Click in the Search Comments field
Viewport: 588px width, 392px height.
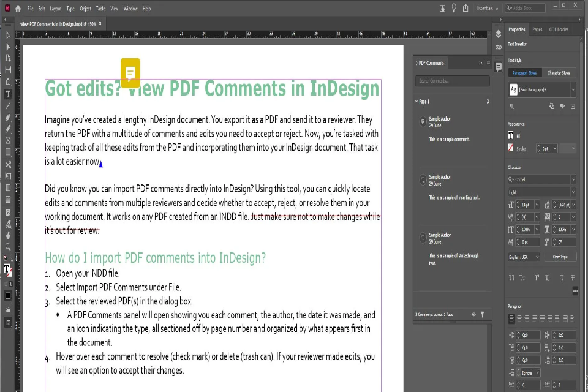click(x=452, y=80)
